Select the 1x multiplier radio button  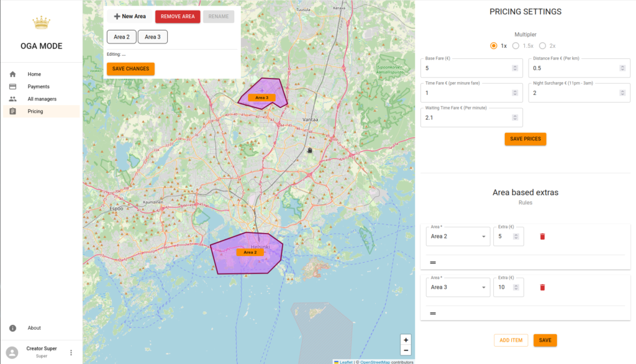494,46
